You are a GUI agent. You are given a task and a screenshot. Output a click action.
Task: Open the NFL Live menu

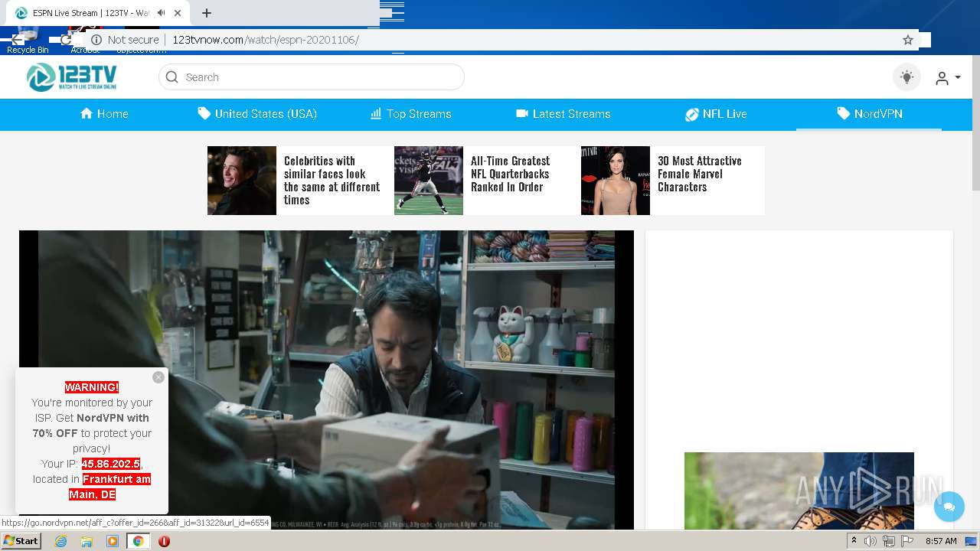(716, 114)
